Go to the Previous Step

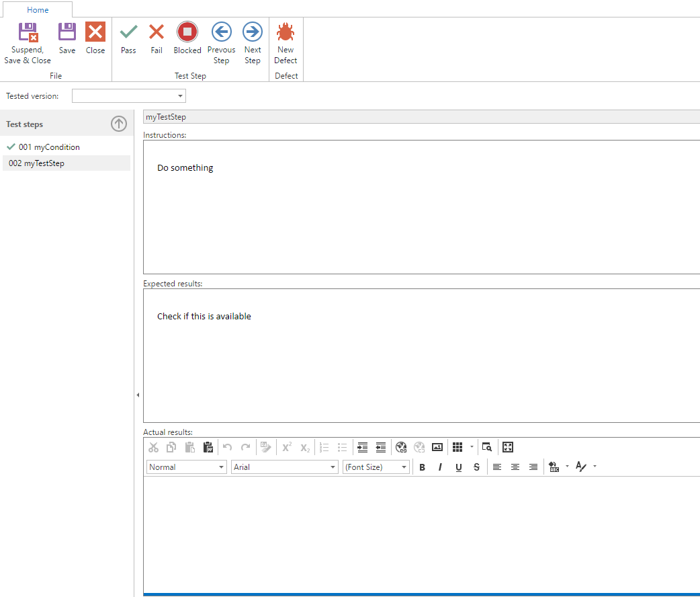[x=221, y=32]
